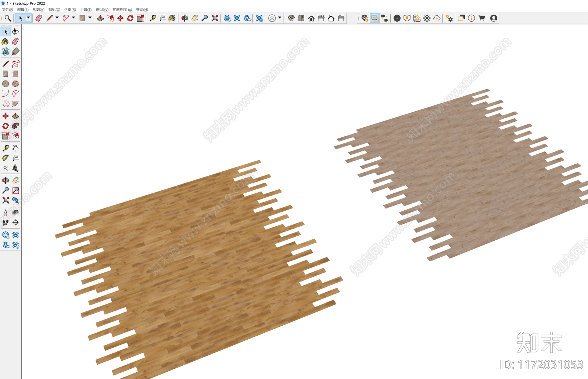
Task: Activate the Push/Pull tool in the top toolbar
Action: coord(100,18)
